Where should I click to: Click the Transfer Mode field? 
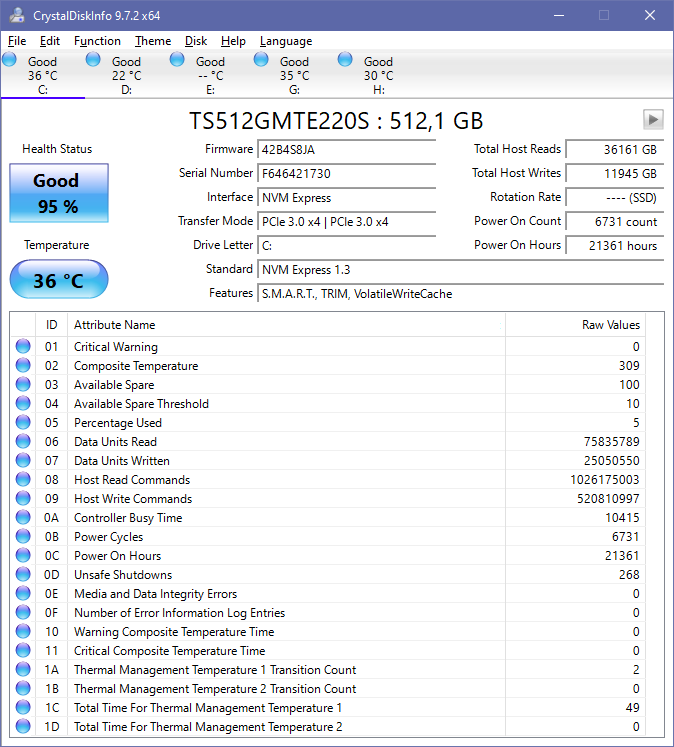346,222
